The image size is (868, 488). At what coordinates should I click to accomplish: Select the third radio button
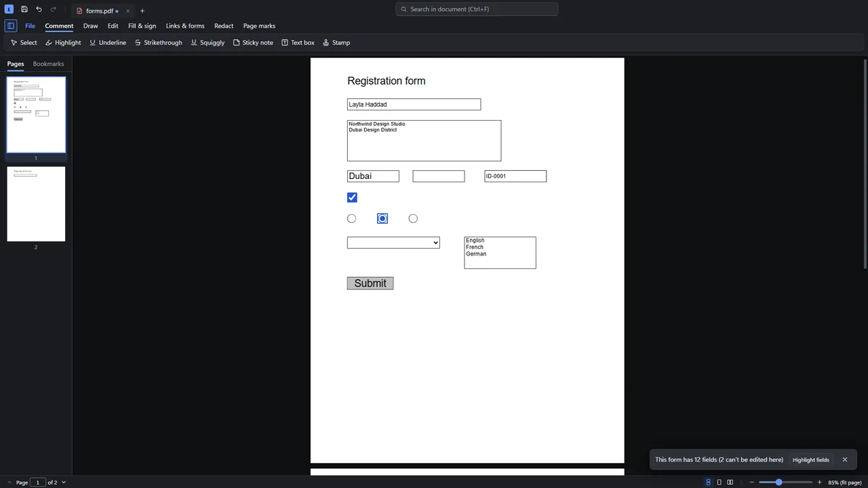tap(413, 218)
